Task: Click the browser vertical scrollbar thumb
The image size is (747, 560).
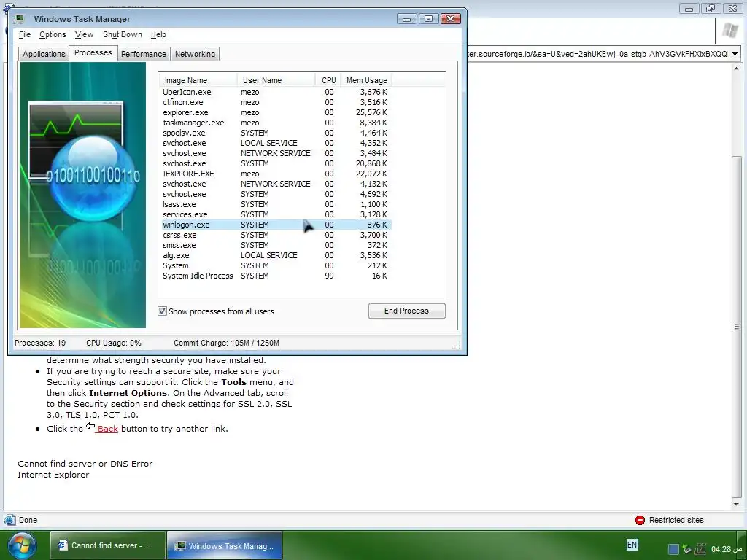Action: 737,326
